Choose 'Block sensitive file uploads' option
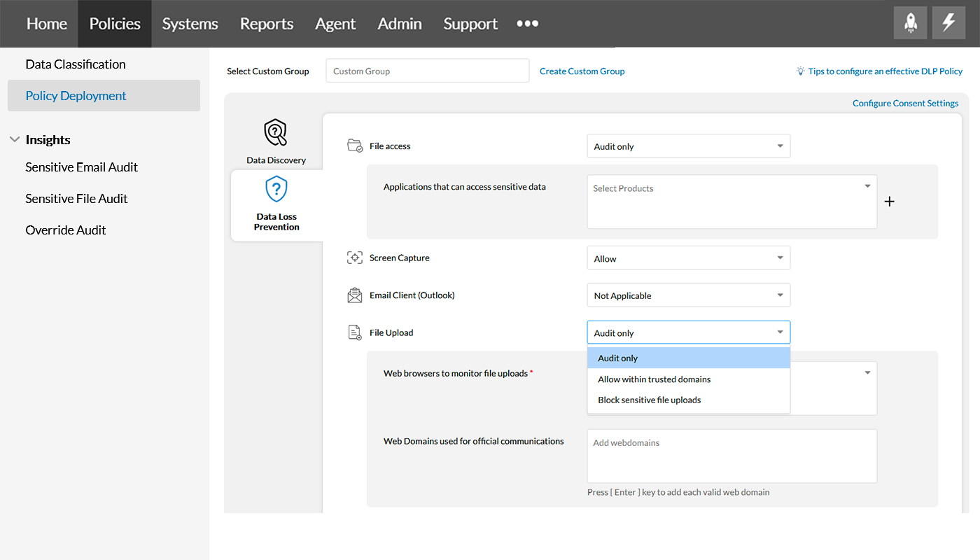Image resolution: width=980 pixels, height=560 pixels. (x=649, y=400)
